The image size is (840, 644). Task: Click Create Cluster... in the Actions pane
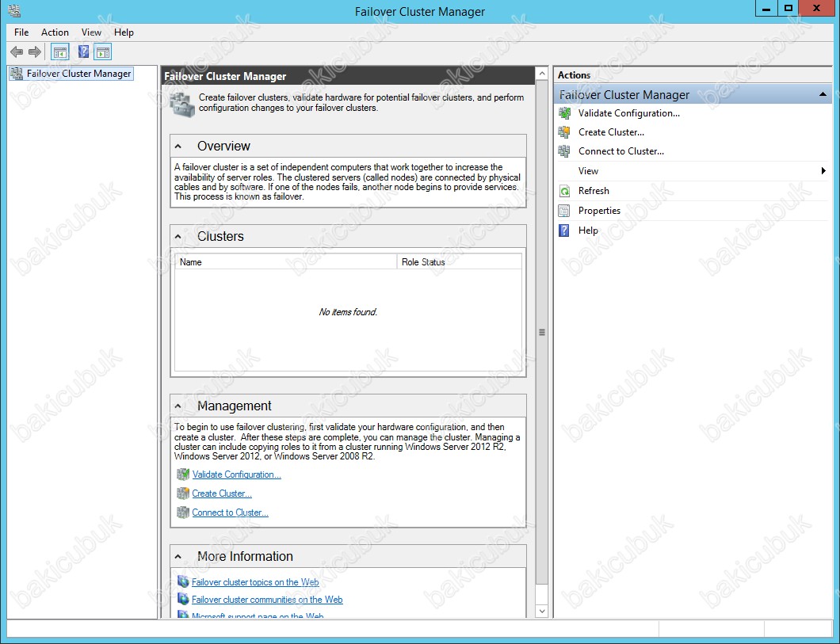[611, 132]
